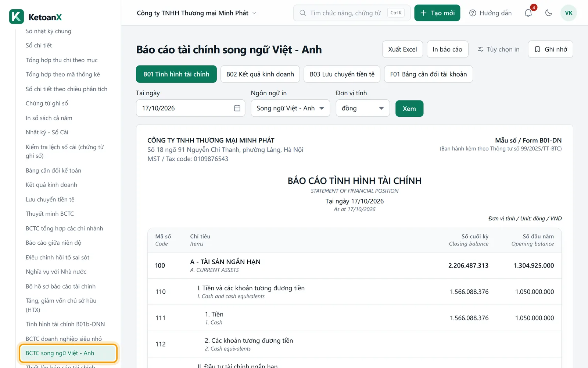Image resolution: width=588 pixels, height=368 pixels.
Task: Open Bộ hồ sơ báo cáo tài chính
Action: [60, 286]
